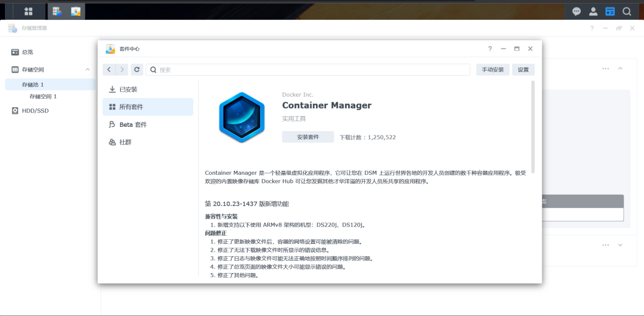Select Storage Pool 1 in sidebar
Viewport: 644px width, 316px height.
click(x=50, y=84)
